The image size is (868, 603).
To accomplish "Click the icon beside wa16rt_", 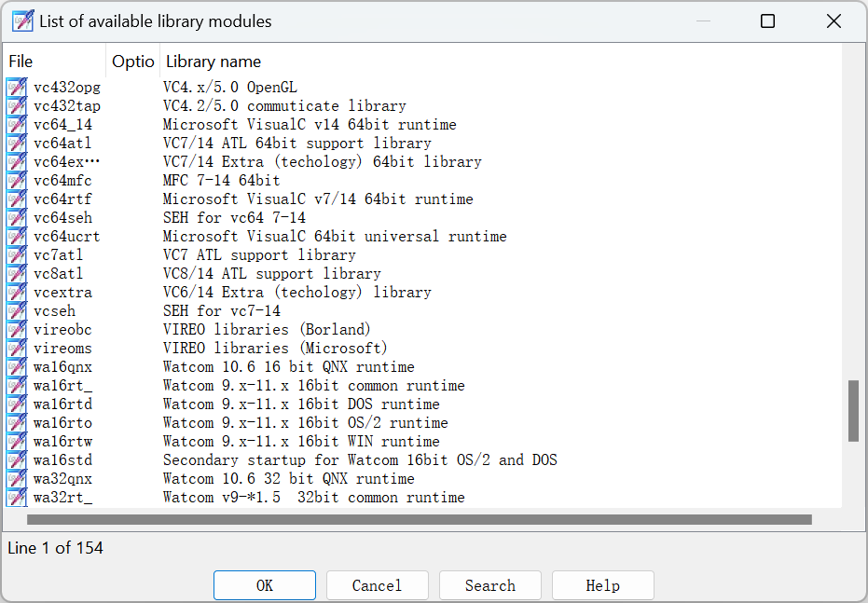I will (x=17, y=386).
